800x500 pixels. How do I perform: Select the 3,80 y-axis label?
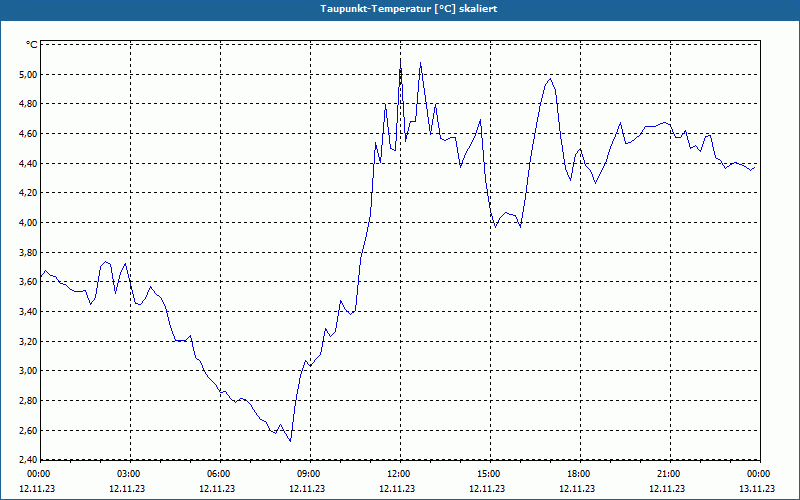29,252
